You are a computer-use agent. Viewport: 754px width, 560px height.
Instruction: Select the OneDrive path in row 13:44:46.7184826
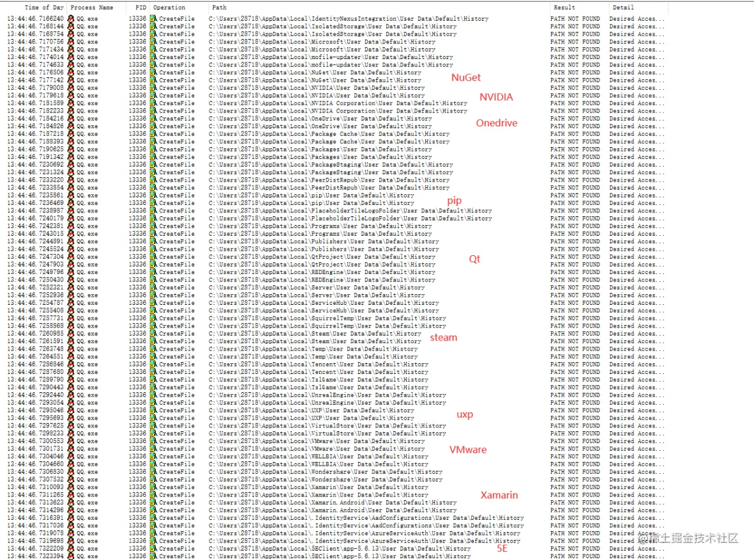pos(320,126)
